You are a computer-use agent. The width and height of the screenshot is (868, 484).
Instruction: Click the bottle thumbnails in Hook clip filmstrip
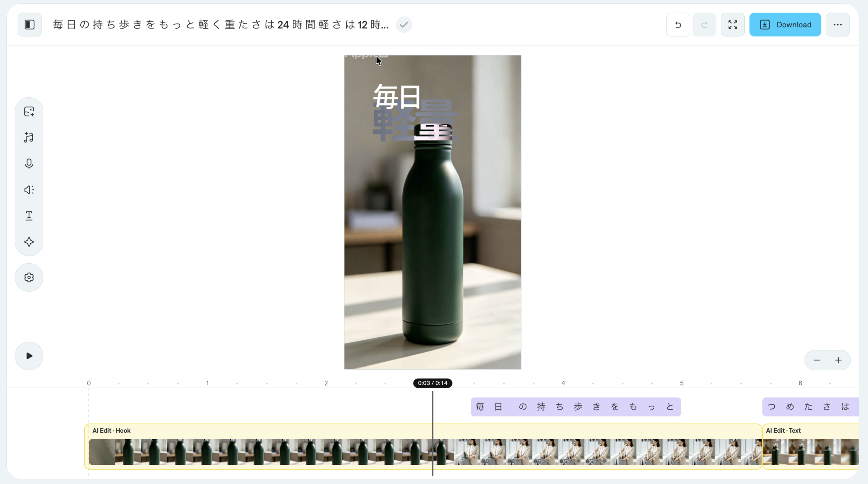271,452
